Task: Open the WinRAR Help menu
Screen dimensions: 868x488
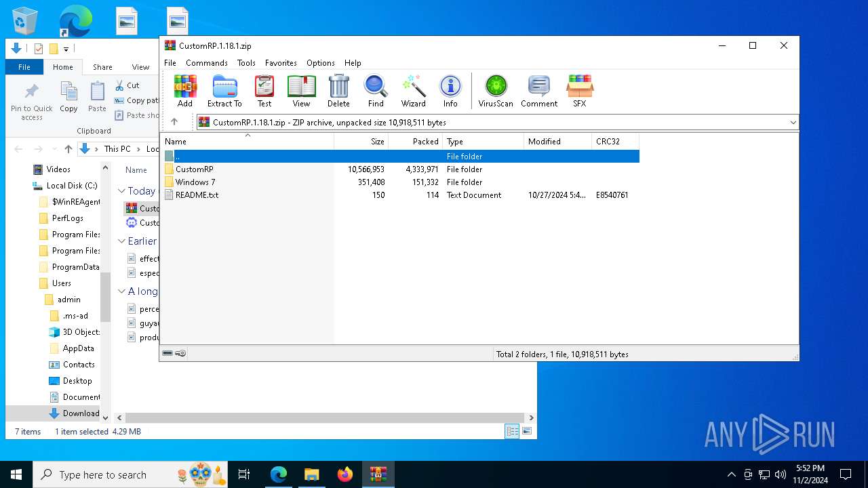Action: tap(353, 63)
